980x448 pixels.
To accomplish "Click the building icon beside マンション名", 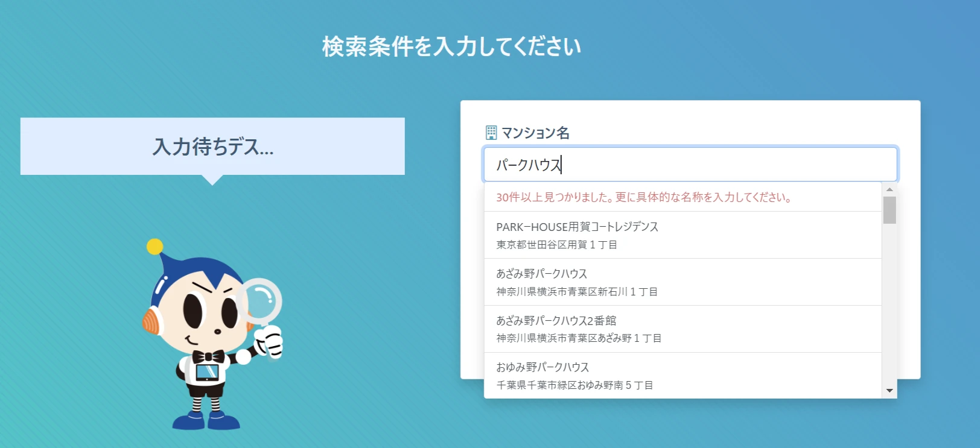I will click(491, 132).
